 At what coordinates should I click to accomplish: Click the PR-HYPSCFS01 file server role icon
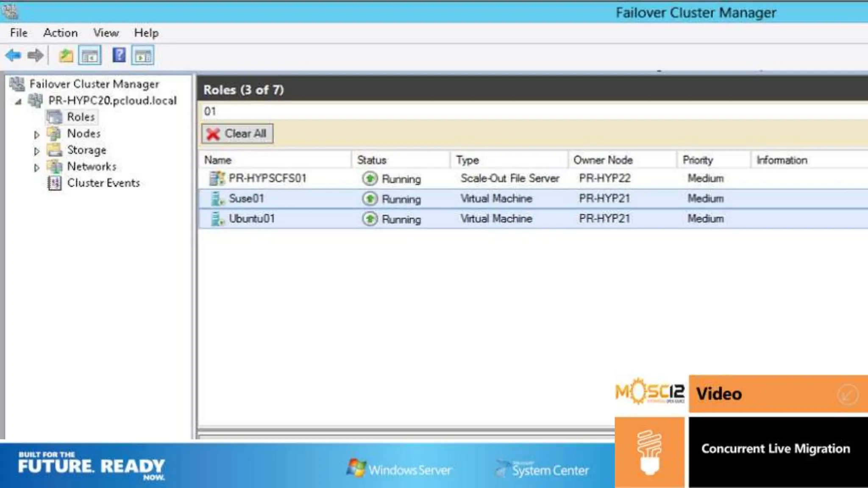(217, 178)
